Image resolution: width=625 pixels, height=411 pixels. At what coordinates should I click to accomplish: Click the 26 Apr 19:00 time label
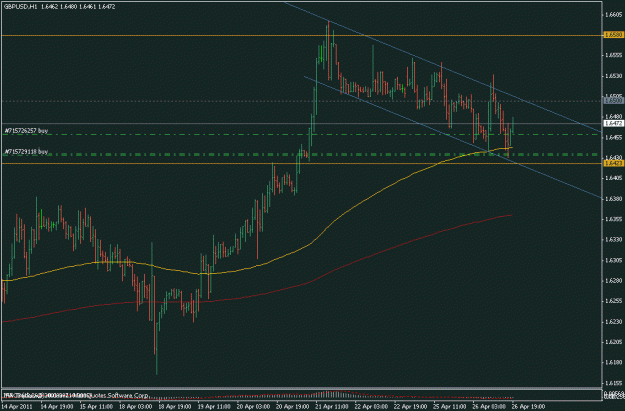[x=528, y=407]
